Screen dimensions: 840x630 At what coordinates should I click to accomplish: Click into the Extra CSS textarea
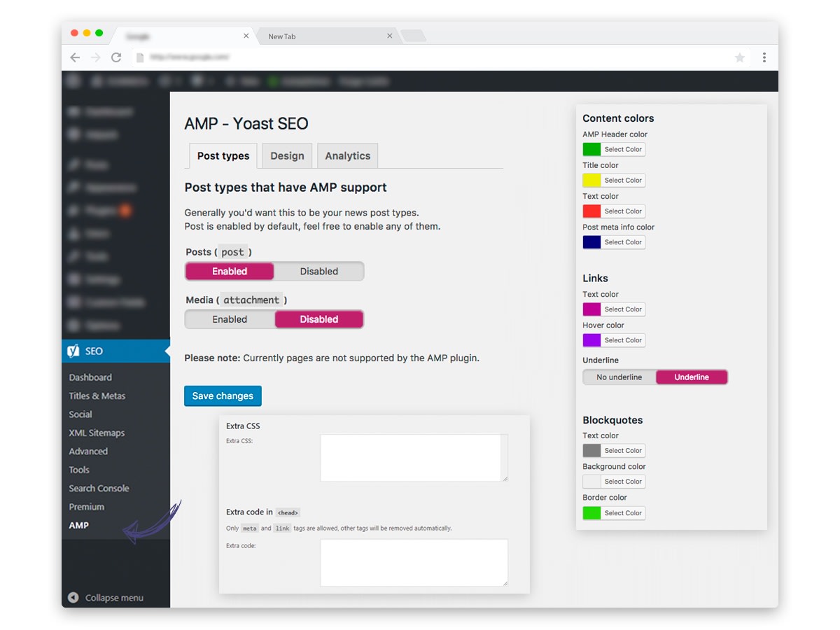[414, 458]
